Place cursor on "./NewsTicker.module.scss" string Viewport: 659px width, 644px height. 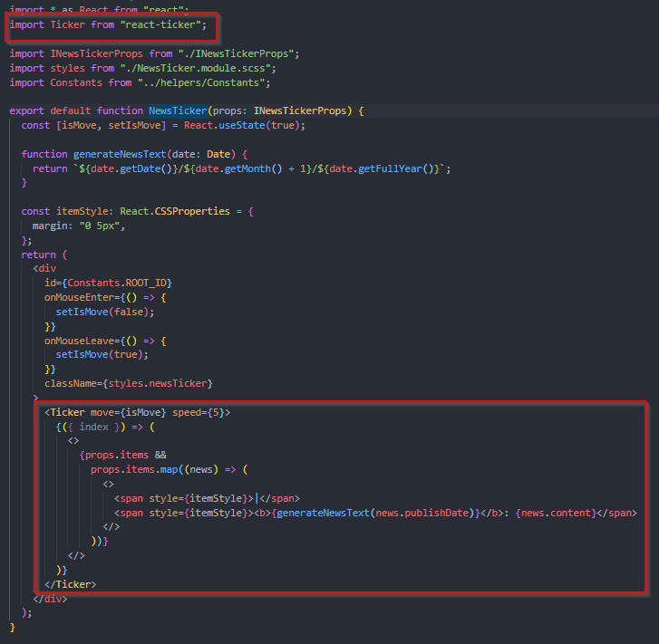(x=196, y=68)
